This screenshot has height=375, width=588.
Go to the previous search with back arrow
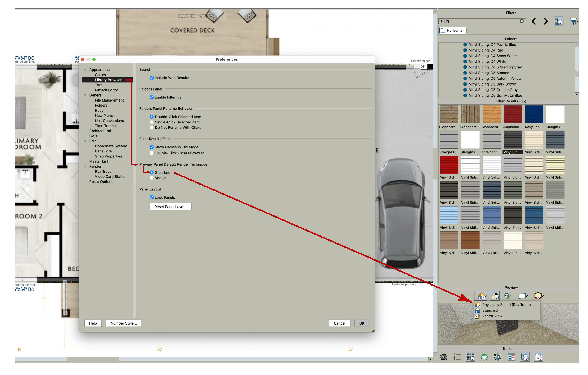click(x=534, y=21)
